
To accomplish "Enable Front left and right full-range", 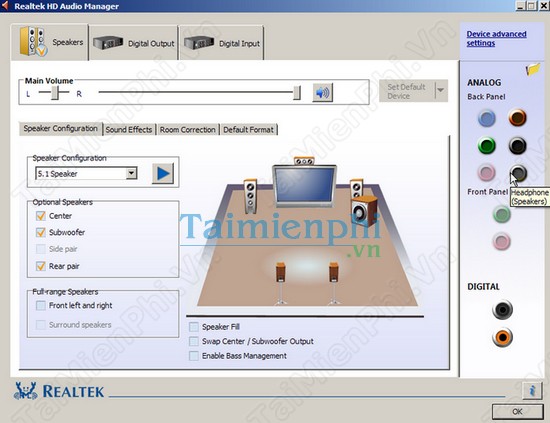I will (x=41, y=306).
